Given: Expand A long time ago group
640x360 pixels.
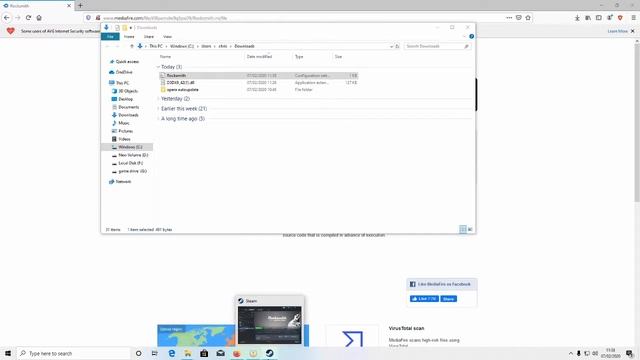Looking at the screenshot, I should coord(158,119).
